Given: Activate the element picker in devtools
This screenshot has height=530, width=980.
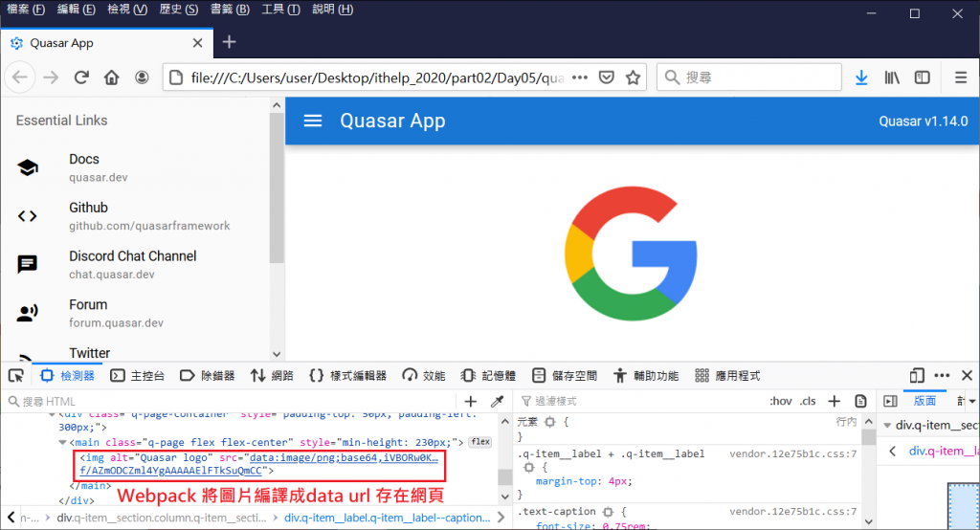Looking at the screenshot, I should tap(16, 376).
